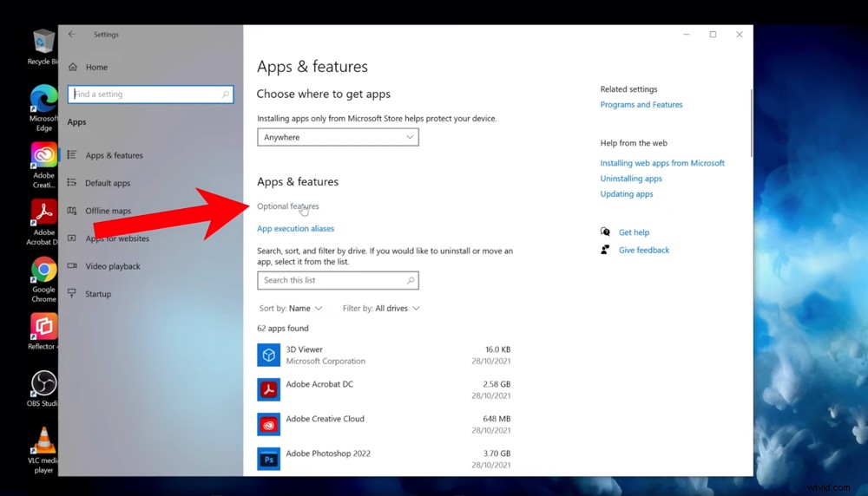868x496 pixels.
Task: Click the Offline maps map icon
Action: [72, 211]
